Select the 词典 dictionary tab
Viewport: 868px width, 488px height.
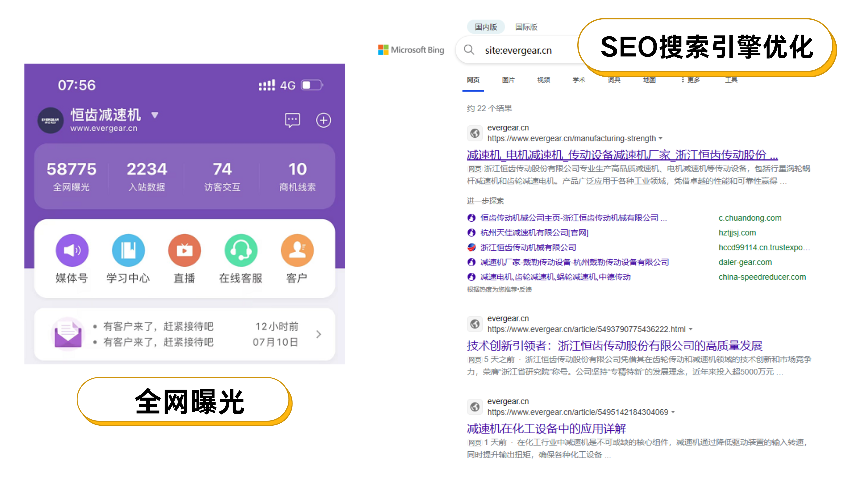tap(614, 80)
